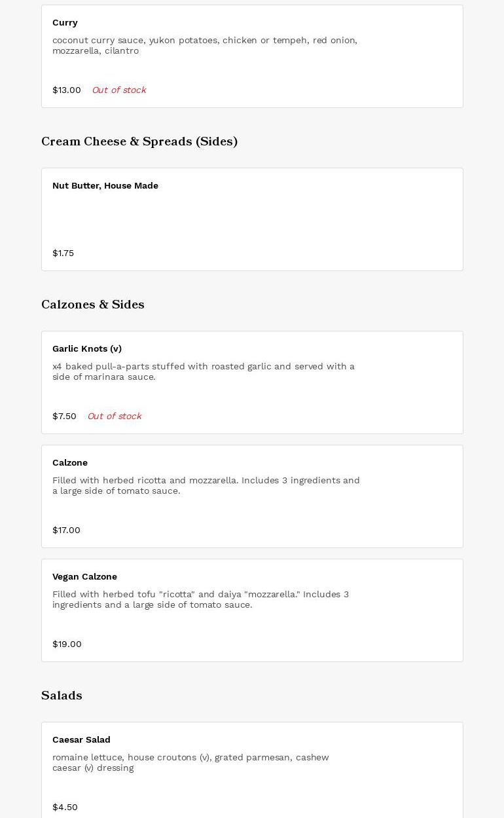504x818 pixels.
Task: Click the herbed ricotta Calzone description
Action: pyautogui.click(x=206, y=485)
